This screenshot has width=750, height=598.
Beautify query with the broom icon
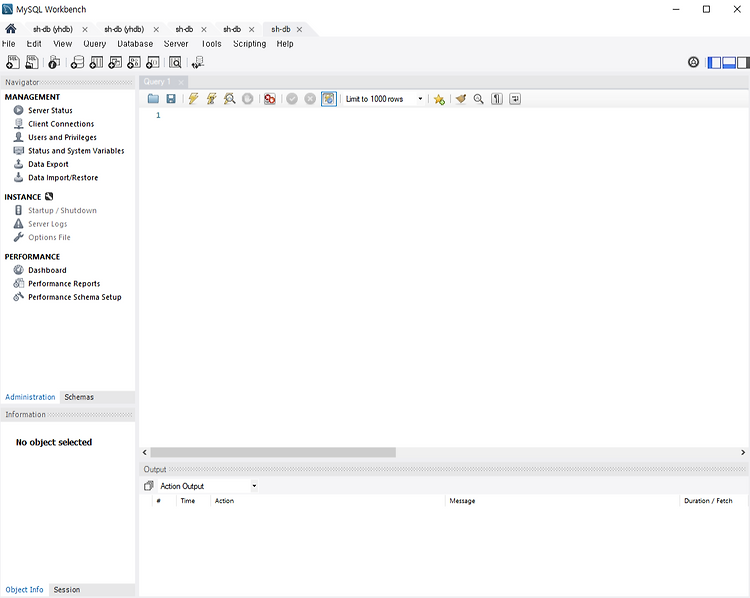(x=461, y=99)
